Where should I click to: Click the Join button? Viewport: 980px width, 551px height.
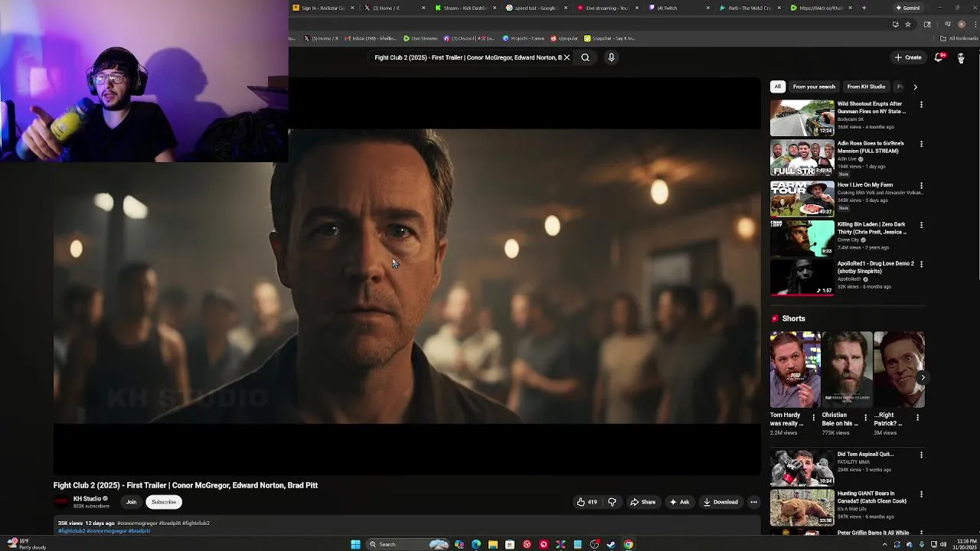pyautogui.click(x=132, y=502)
